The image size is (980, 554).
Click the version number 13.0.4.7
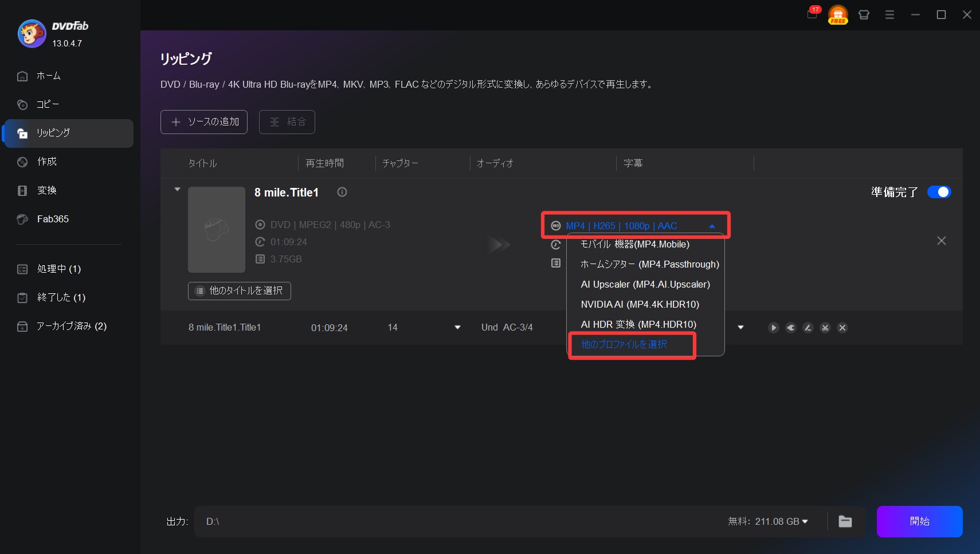67,44
